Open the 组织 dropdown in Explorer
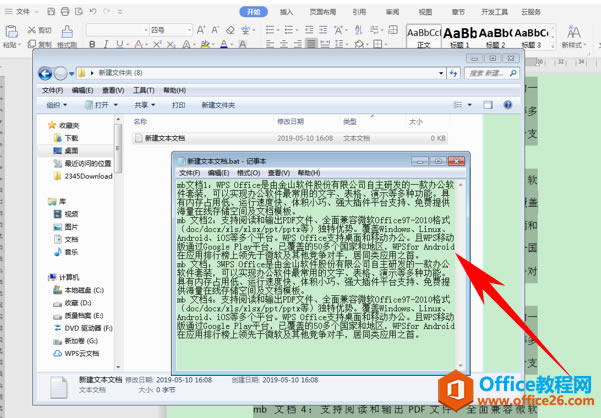The image size is (601, 418). (x=57, y=105)
